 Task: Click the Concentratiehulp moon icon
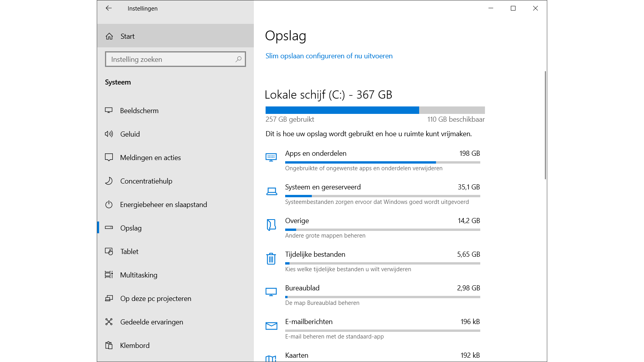109,181
